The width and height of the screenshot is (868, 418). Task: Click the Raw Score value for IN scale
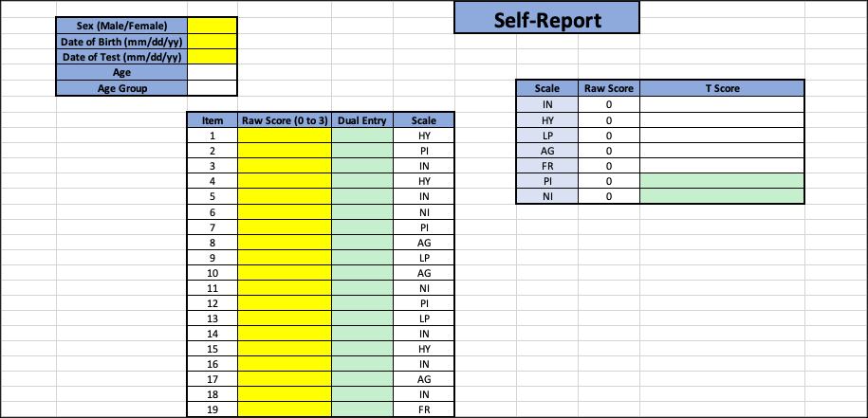click(609, 104)
